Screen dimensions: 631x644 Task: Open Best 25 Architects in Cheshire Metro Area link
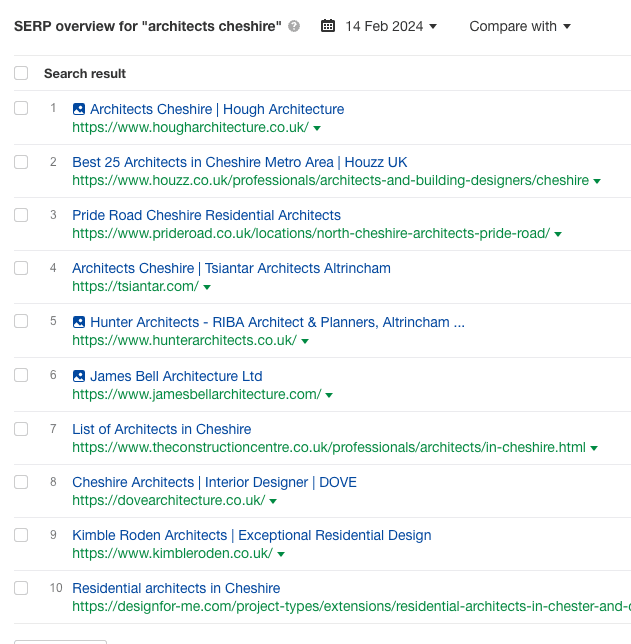click(x=240, y=162)
